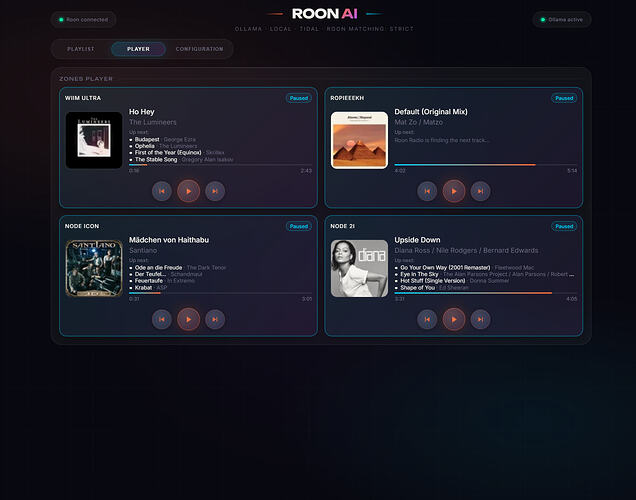Skip to next track on Node 2i

point(480,320)
